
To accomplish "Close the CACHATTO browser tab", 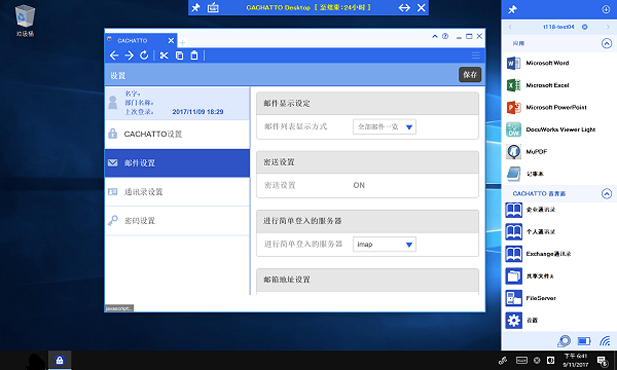I will (x=171, y=41).
